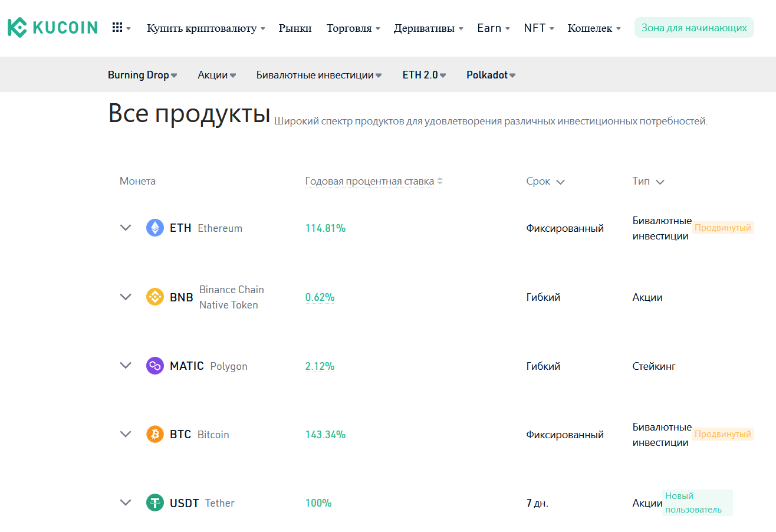Click the MATIC Polygon coin icon

pos(155,366)
